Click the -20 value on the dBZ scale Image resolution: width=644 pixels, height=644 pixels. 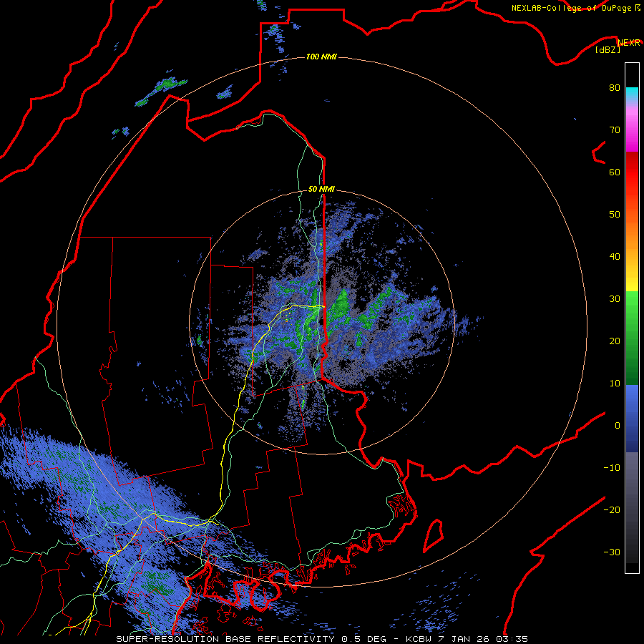coord(612,510)
